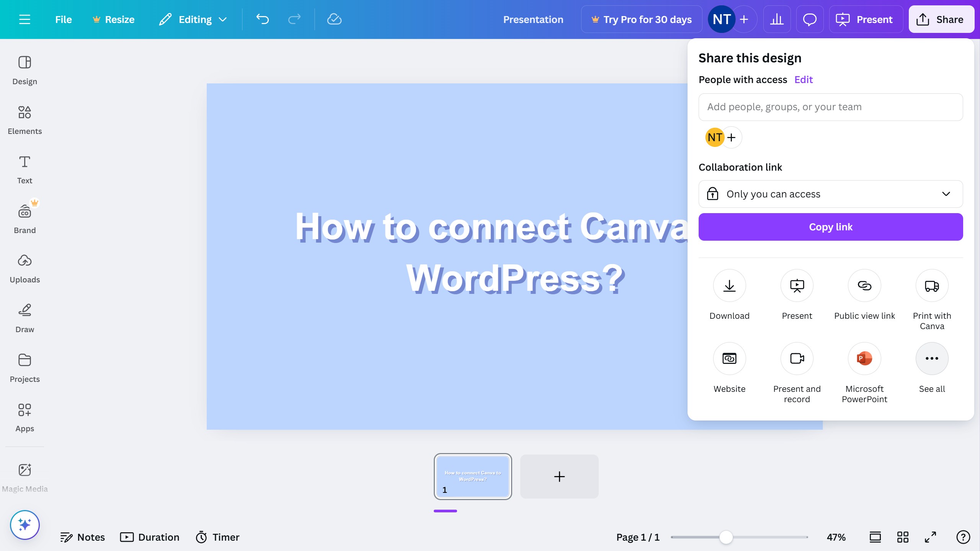Click the Download icon in share panel
This screenshot has height=551, width=980.
[x=729, y=286]
